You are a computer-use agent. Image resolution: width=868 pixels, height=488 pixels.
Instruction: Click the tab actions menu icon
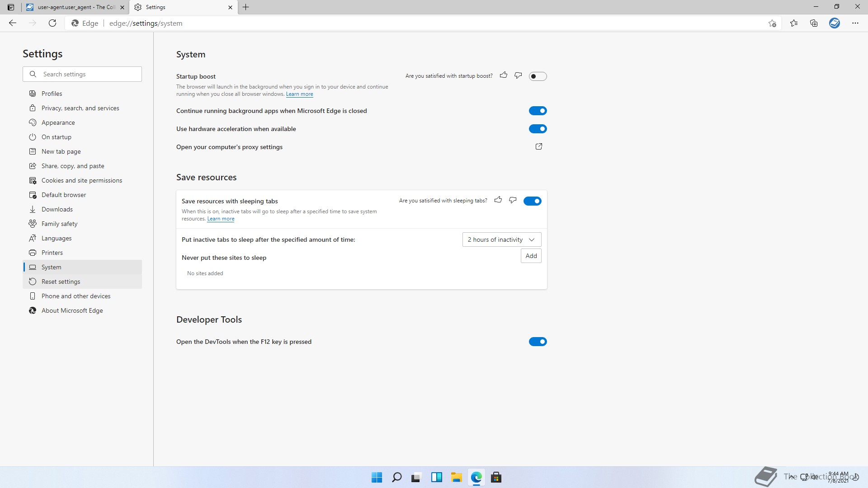point(11,7)
